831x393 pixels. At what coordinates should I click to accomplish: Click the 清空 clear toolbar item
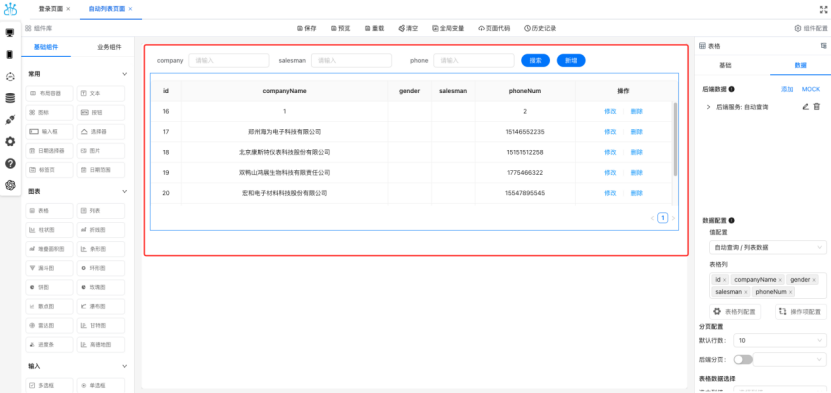[408, 29]
